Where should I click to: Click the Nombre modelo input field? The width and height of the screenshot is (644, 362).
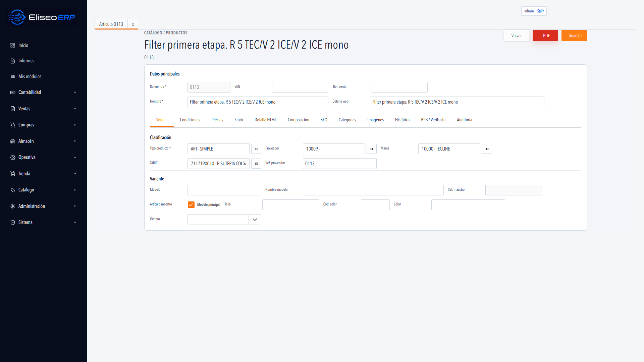[373, 190]
